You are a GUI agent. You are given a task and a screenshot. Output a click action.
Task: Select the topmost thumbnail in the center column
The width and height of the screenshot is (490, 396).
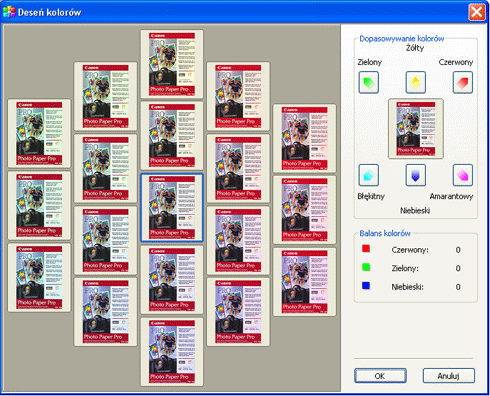click(172, 64)
